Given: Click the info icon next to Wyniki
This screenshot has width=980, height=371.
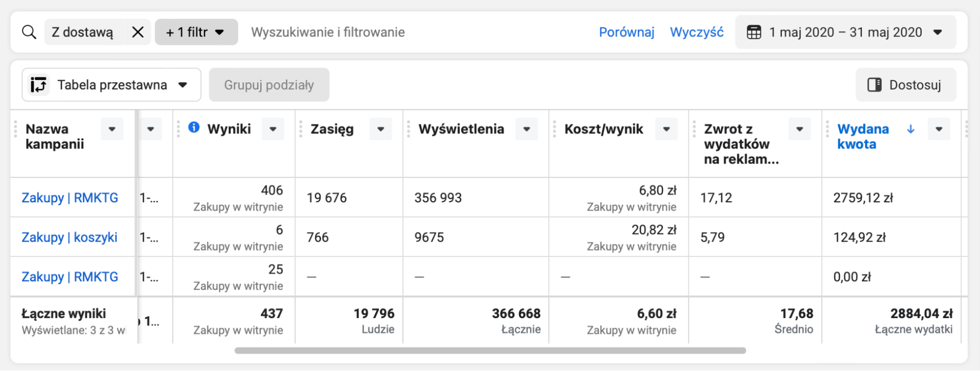Looking at the screenshot, I should pyautogui.click(x=194, y=128).
